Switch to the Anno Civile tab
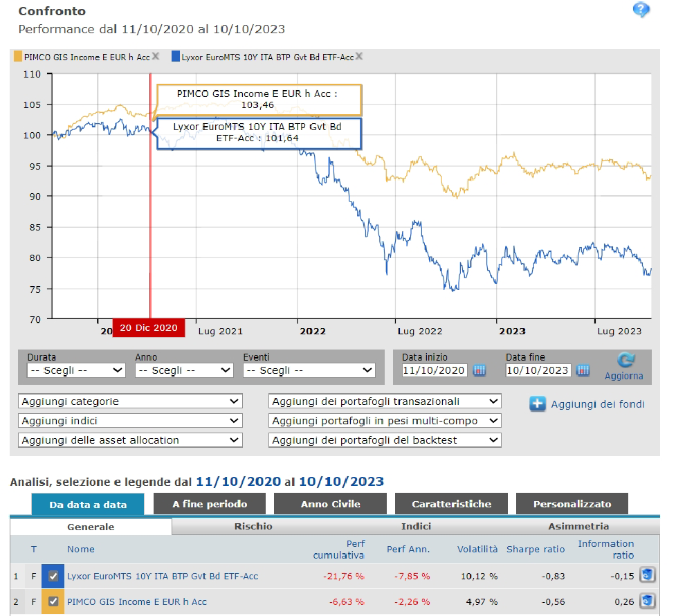This screenshot has height=616, width=676. [x=330, y=504]
